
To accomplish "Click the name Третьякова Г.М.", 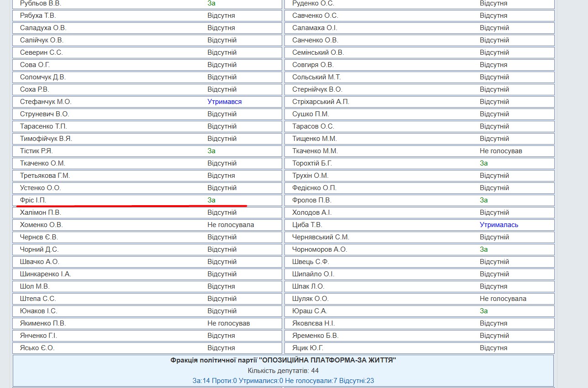I will 45,176.
